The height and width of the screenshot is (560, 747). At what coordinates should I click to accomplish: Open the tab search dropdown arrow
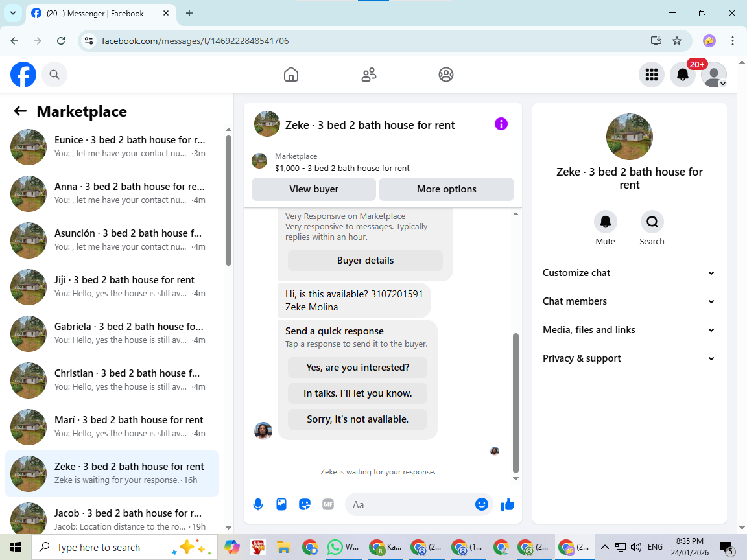[x=13, y=14]
